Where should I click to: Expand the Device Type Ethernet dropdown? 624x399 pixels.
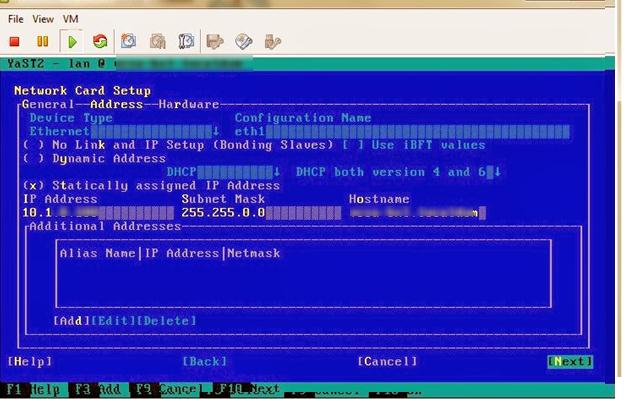(124, 131)
